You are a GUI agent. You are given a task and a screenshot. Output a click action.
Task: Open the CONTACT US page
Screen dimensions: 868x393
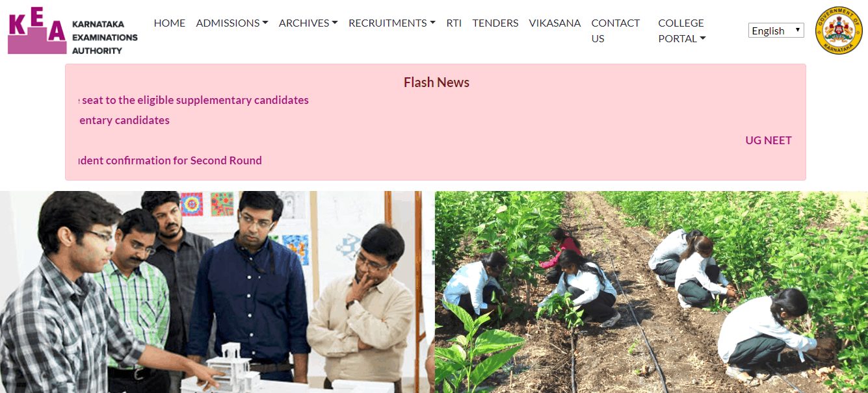616,31
